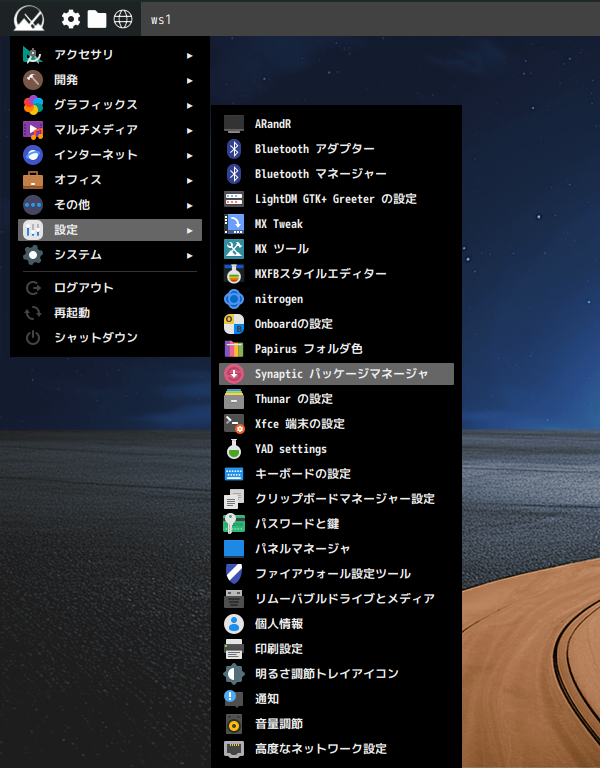Expand the その他 submenu arrow
Image resolution: width=600 pixels, height=768 pixels.
(190, 206)
